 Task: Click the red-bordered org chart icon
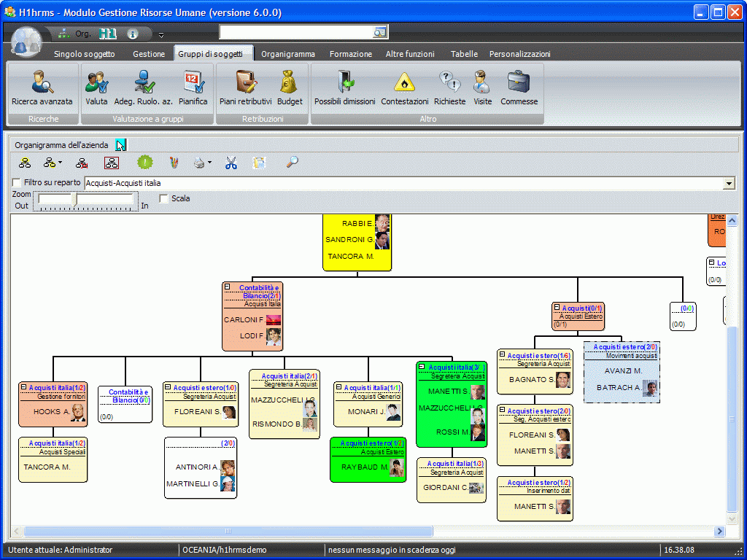112,163
